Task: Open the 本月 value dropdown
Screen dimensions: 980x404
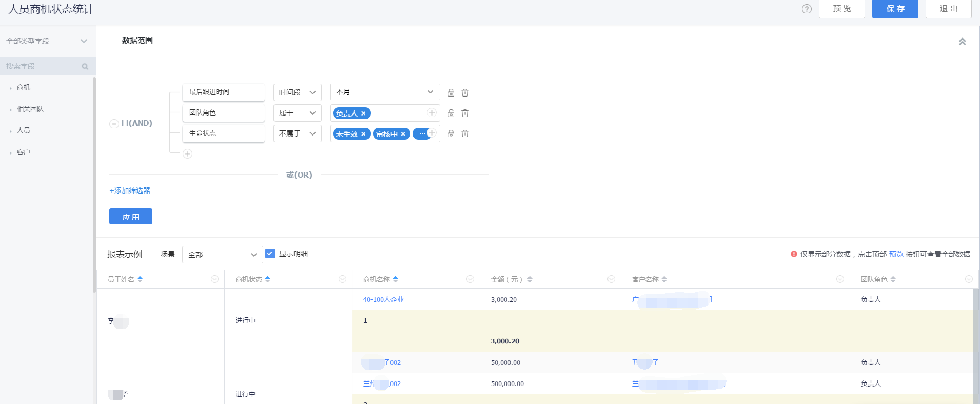Action: (385, 92)
